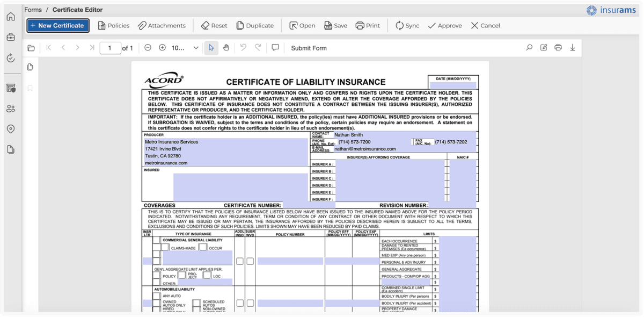Show page thumbnails panel icon

(x=30, y=67)
